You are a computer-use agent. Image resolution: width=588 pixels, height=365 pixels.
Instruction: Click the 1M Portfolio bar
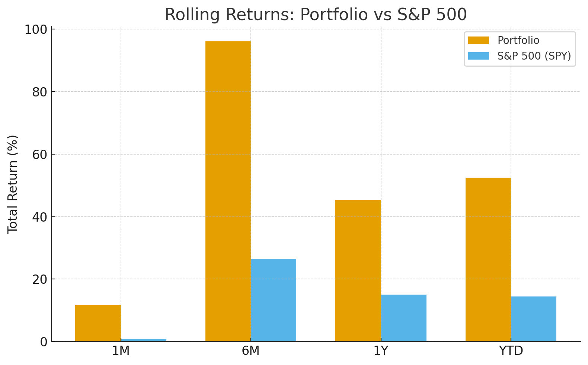(98, 323)
